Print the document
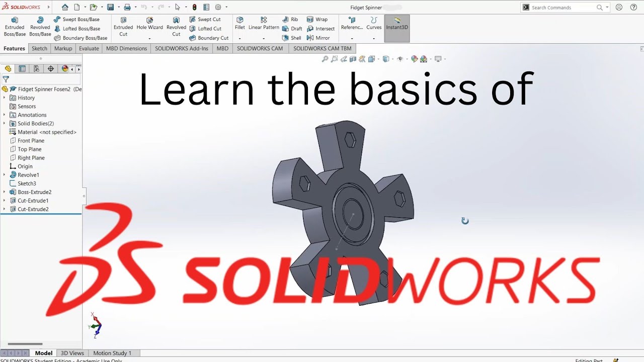This screenshot has width=644, height=362. (x=127, y=7)
